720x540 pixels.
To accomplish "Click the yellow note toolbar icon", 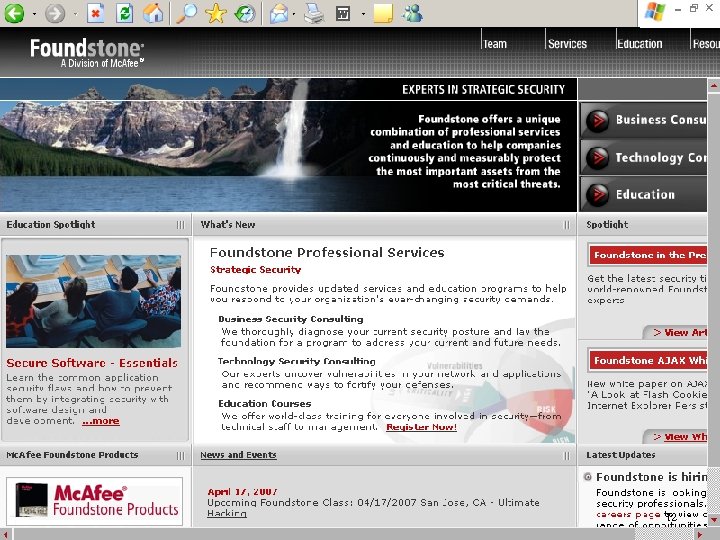I will [383, 13].
